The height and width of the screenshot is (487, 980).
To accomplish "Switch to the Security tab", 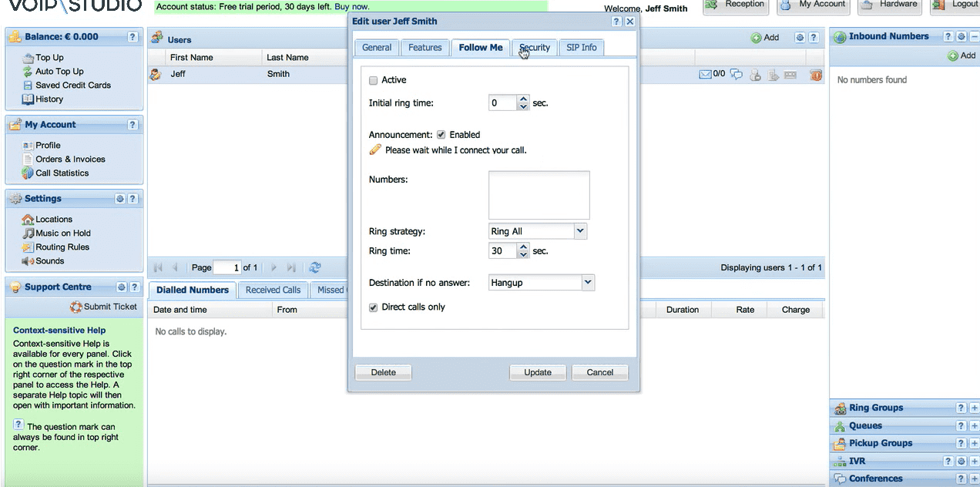I will coord(535,48).
